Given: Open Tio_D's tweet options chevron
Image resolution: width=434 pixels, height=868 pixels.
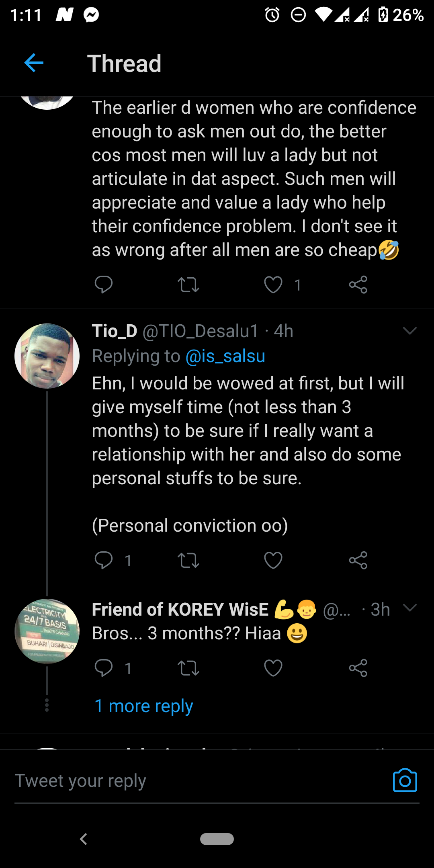Looking at the screenshot, I should pyautogui.click(x=409, y=331).
